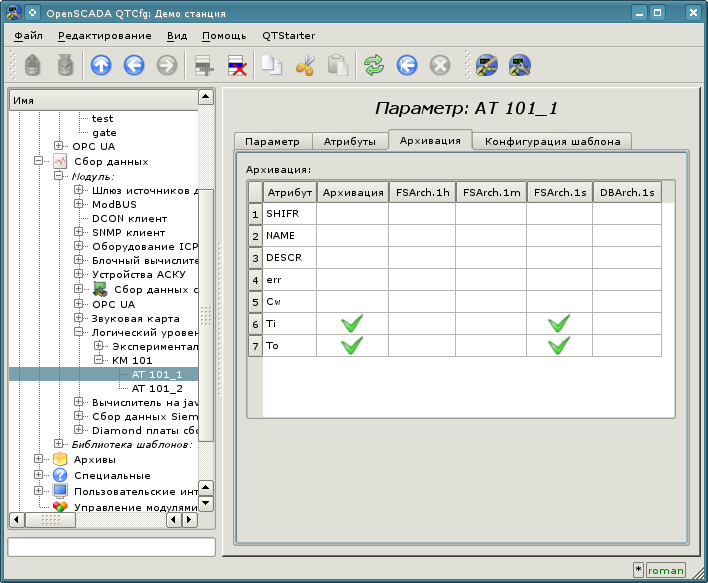
Task: Click the Delete item icon with red cross
Action: (x=238, y=66)
